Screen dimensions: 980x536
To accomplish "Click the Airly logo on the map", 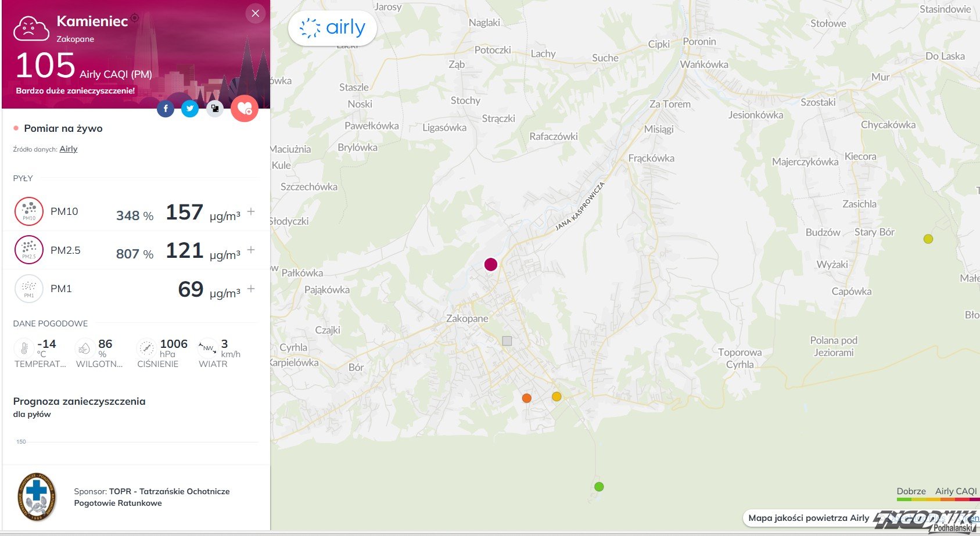I will [x=333, y=28].
